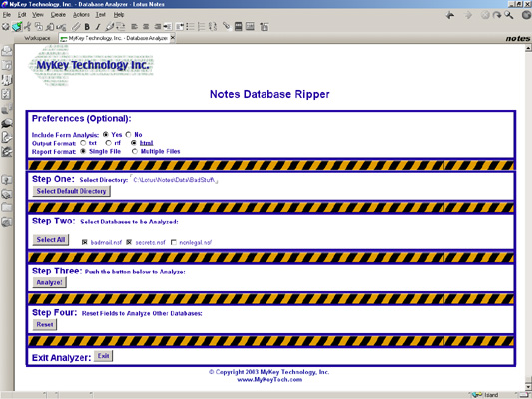Open the Help menu
Image resolution: width=532 pixels, height=399 pixels.
pos(119,15)
